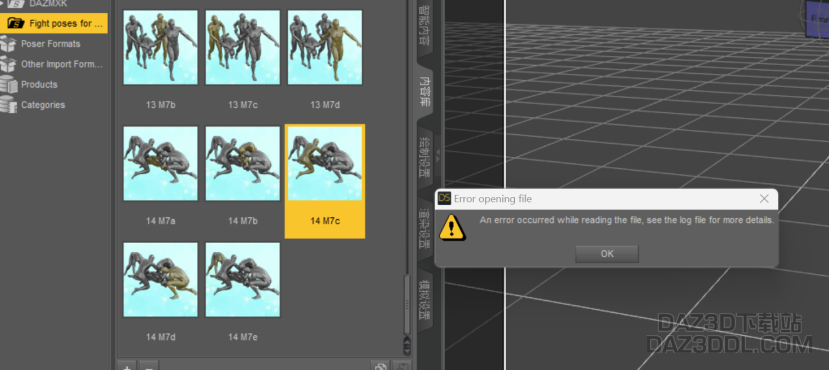Viewport: 829px width, 370px height.
Task: Select the Products database icon
Action: click(x=8, y=85)
